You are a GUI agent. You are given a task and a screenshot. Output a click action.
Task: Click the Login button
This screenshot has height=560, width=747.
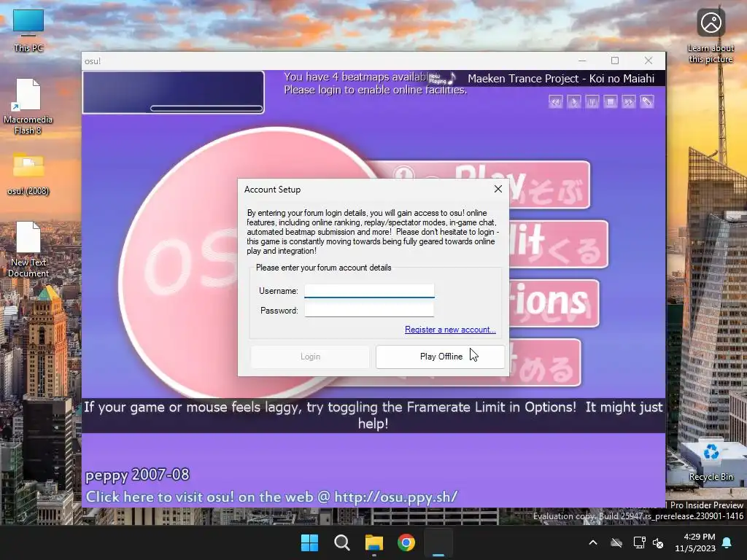310,357
